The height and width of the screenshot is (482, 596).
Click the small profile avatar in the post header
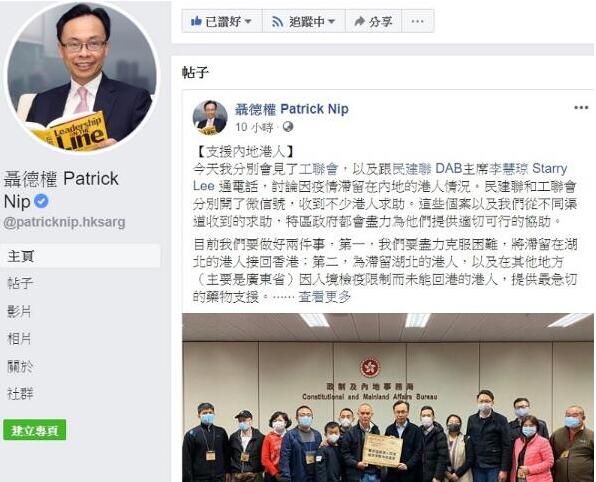210,117
